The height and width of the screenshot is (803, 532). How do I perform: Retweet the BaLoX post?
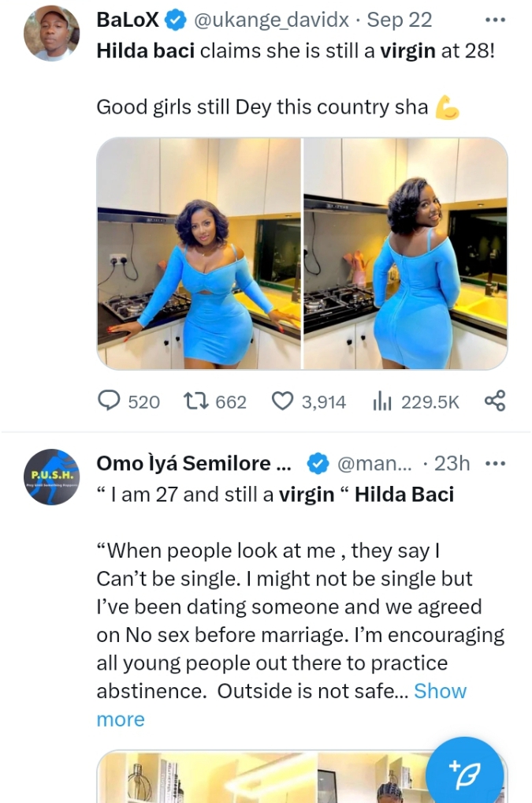tap(194, 401)
